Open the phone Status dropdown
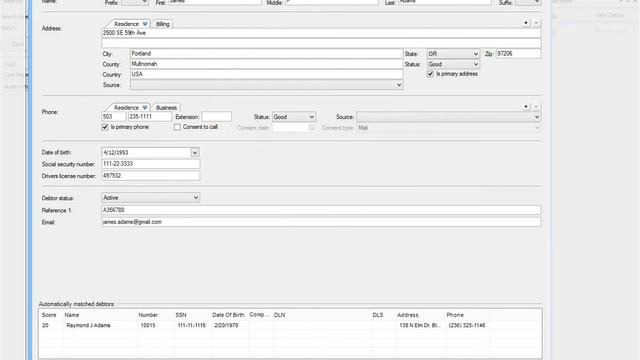This screenshot has height=360, width=640. coord(294,117)
